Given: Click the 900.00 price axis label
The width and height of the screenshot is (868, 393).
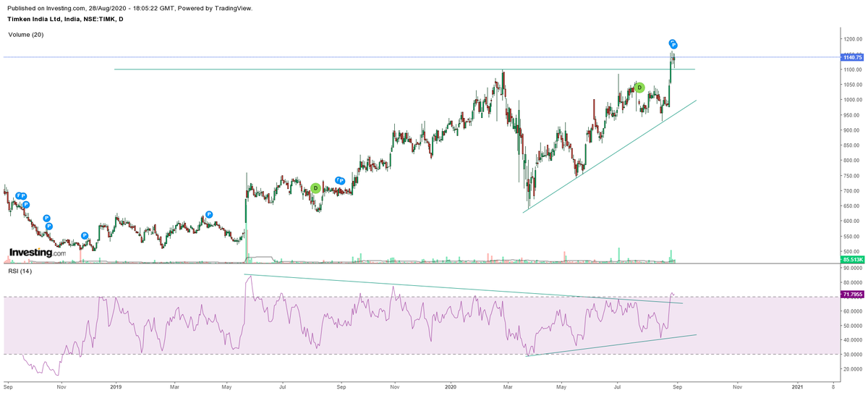Looking at the screenshot, I should coord(853,130).
